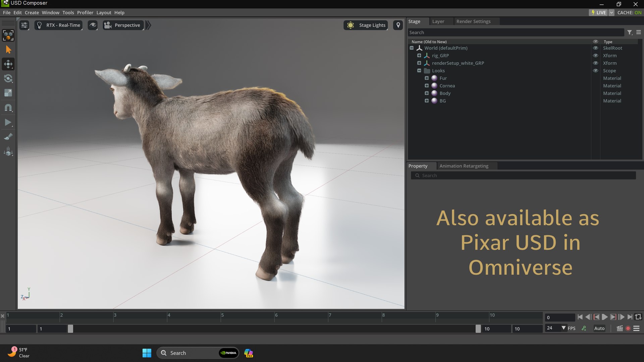The width and height of the screenshot is (644, 362).
Task: Collapse the World (defaultPrim) tree node
Action: click(x=412, y=48)
